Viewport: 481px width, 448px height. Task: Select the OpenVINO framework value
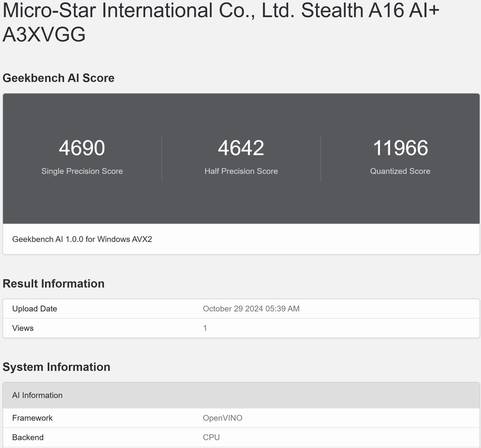222,418
